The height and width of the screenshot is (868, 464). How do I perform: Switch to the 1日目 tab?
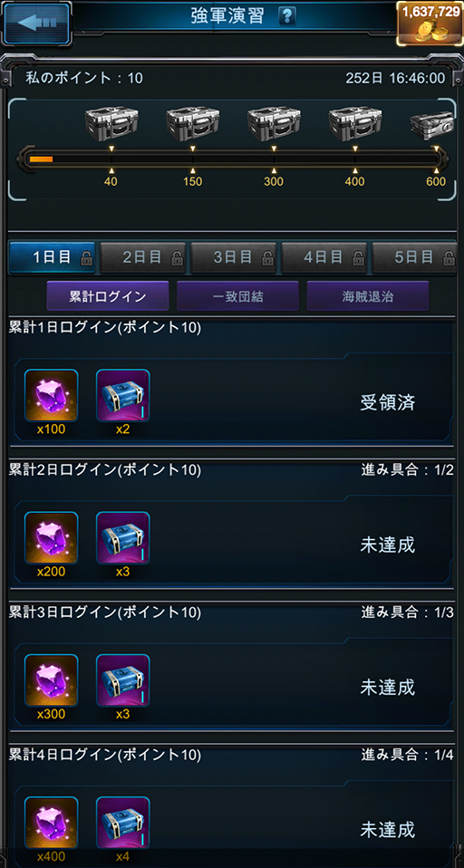coord(52,257)
